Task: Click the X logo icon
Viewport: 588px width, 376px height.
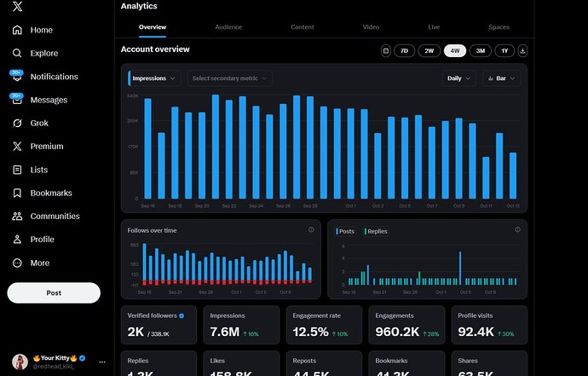Action: click(17, 7)
